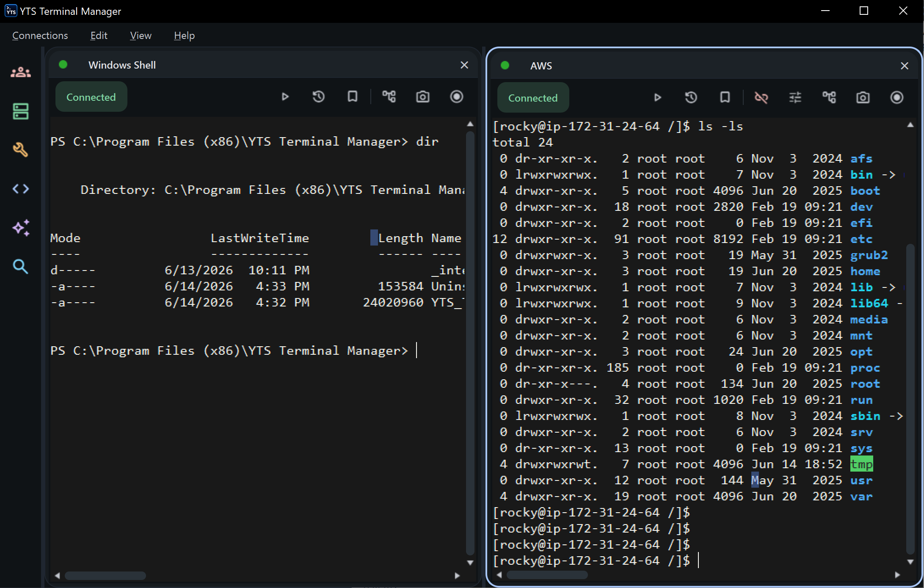This screenshot has height=588, width=924.
Task: Click the highlighted 'tmp' directory name
Action: (x=861, y=464)
